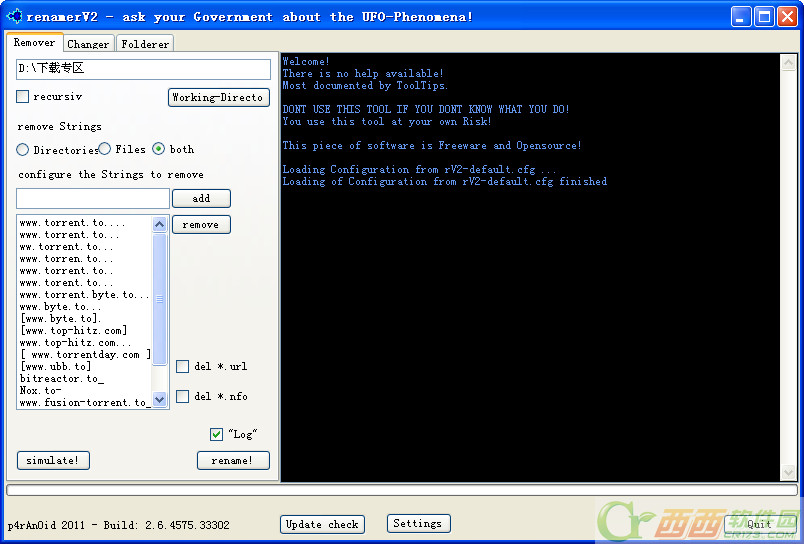Open the Folderer tab

pos(145,44)
